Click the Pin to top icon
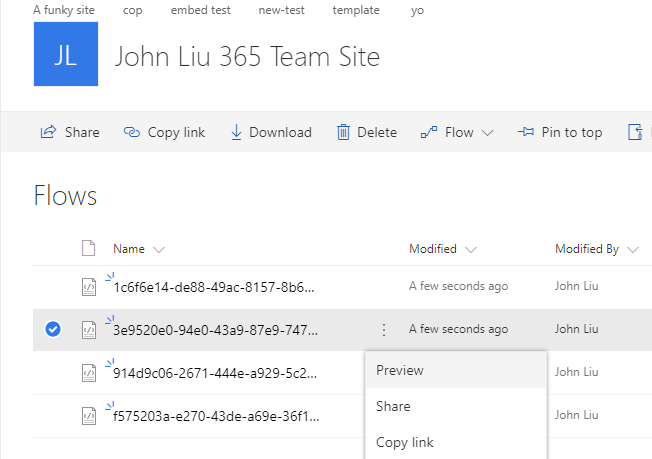The width and height of the screenshot is (652, 459). 526,132
